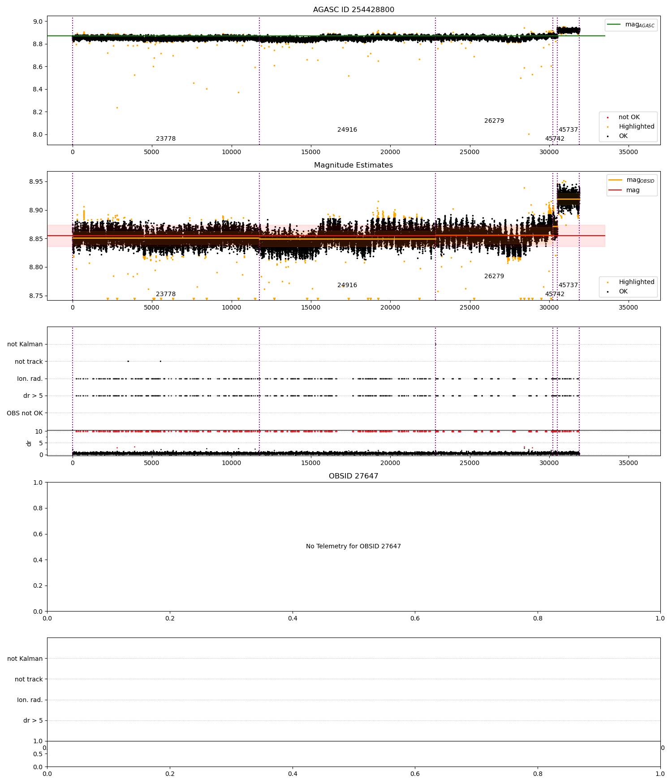This screenshot has height=784, width=672.
Task: Select label 45737 in Magnitude Estimates plot
Action: tap(568, 285)
